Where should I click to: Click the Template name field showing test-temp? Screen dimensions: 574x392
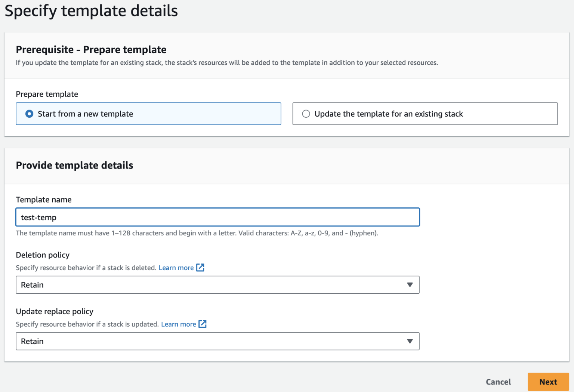pyautogui.click(x=217, y=217)
